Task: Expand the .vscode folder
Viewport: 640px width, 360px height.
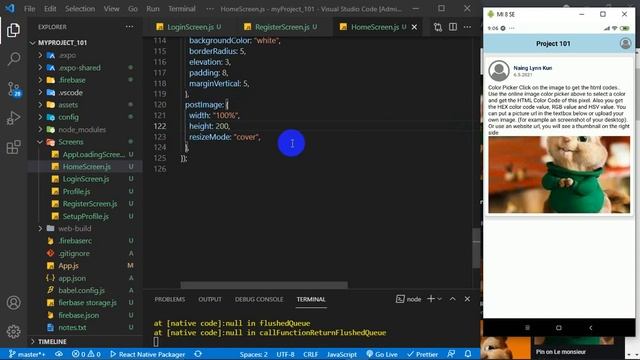Action: coord(40,92)
